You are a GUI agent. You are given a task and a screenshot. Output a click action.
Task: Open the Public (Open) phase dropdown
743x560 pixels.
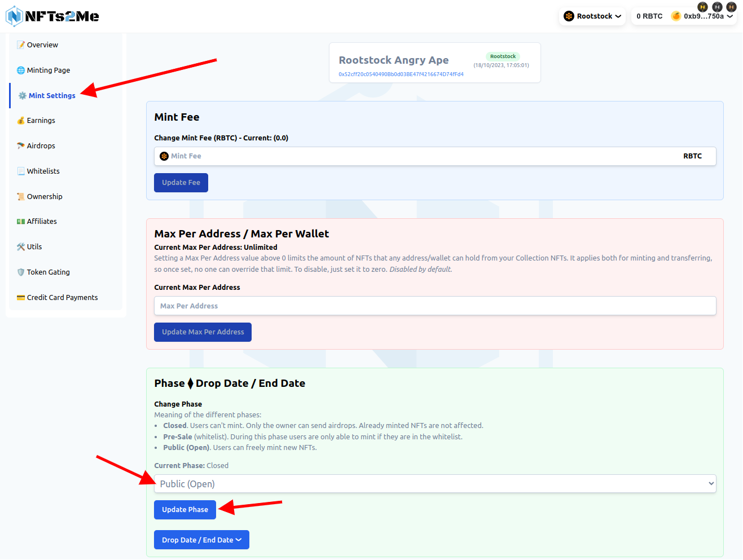[435, 484]
